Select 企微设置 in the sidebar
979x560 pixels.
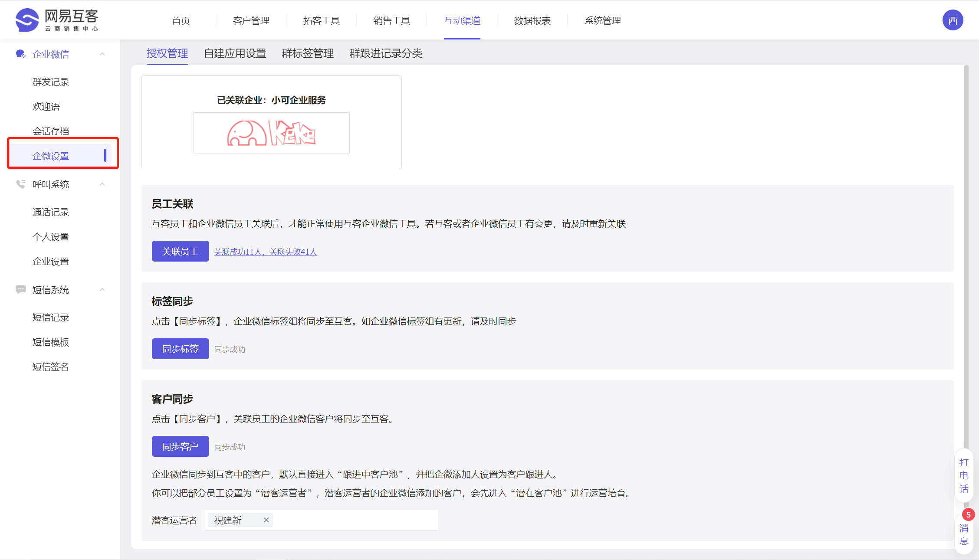(60, 156)
